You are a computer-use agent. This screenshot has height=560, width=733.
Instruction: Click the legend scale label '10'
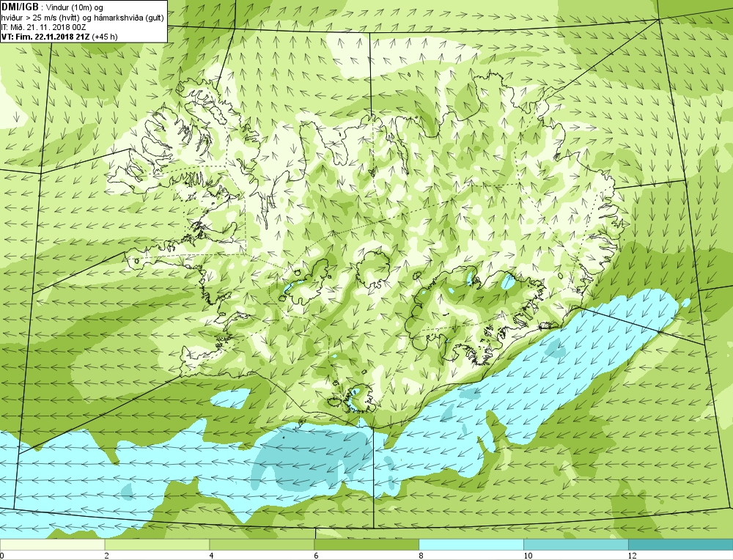(527, 556)
